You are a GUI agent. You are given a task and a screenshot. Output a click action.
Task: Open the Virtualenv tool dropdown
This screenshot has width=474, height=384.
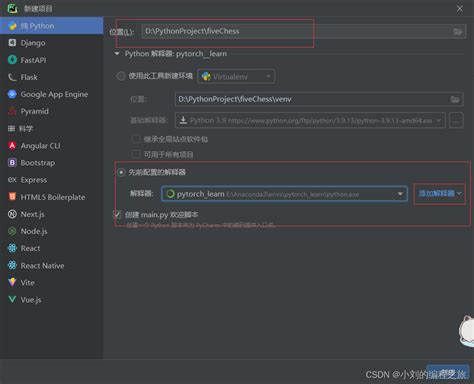(236, 77)
